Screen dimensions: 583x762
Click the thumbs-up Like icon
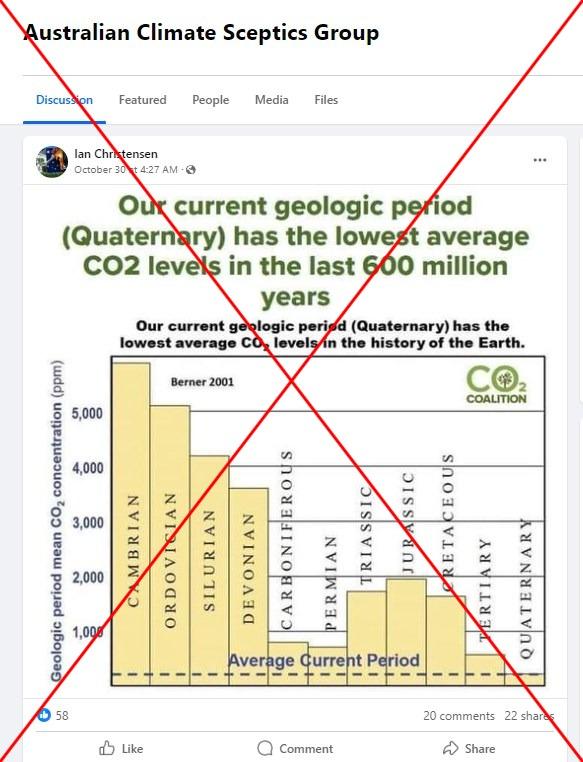pyautogui.click(x=107, y=748)
